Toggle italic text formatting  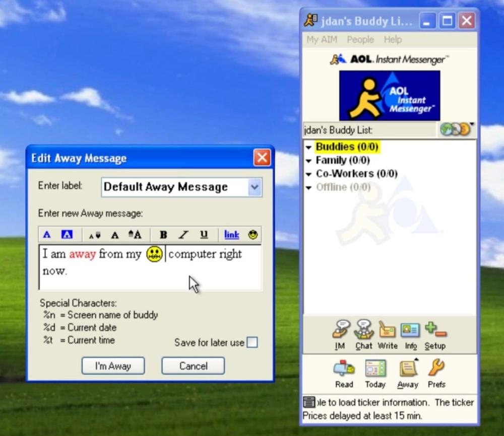183,235
